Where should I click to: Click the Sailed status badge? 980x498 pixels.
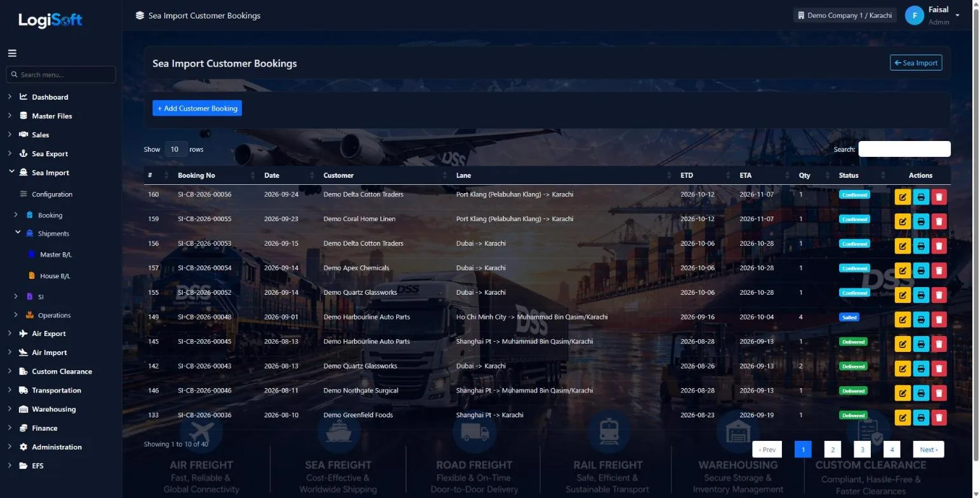click(849, 317)
